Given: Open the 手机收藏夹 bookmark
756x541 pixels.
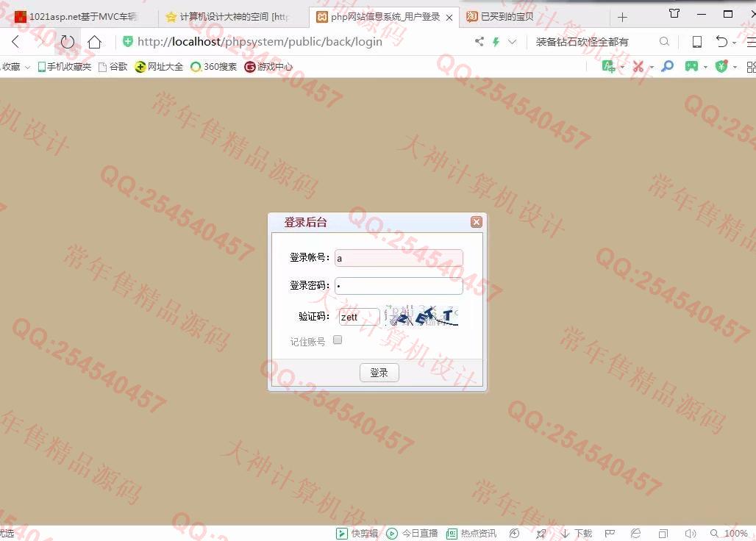Looking at the screenshot, I should pyautogui.click(x=65, y=67).
